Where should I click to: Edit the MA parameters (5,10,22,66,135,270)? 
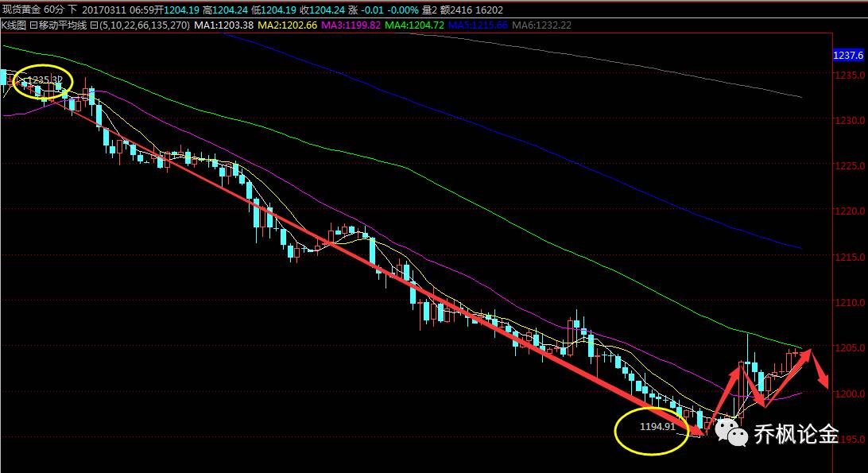(144, 25)
